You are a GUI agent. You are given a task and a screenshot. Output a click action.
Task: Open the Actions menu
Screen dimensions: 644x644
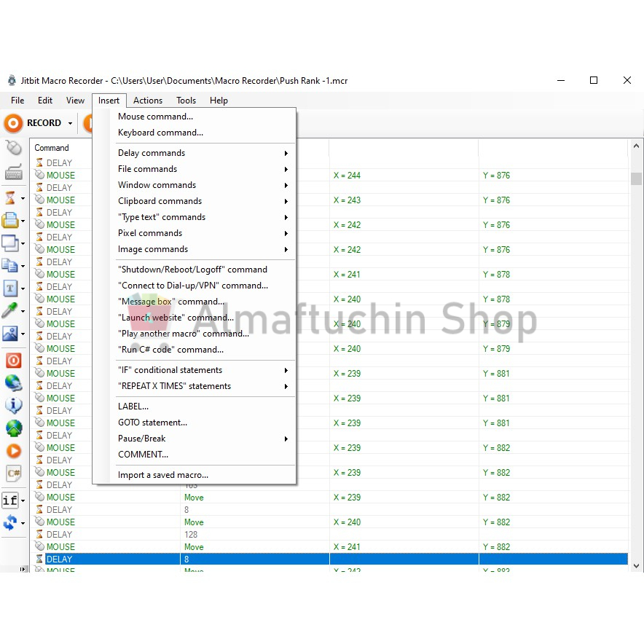(148, 100)
